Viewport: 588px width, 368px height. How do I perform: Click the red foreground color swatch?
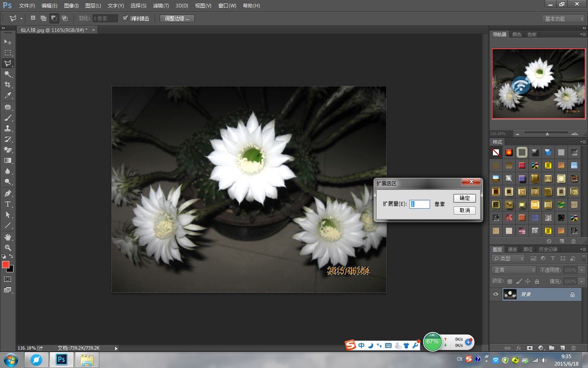click(x=6, y=265)
